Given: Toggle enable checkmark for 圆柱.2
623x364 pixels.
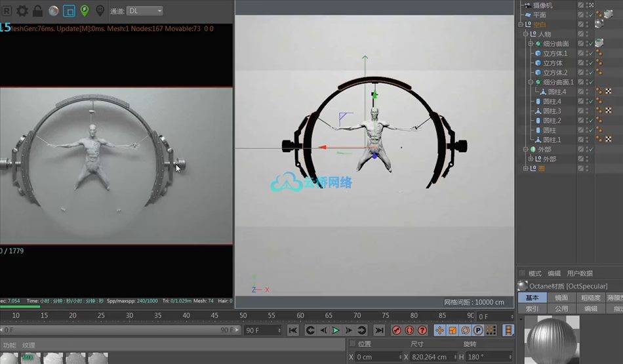Looking at the screenshot, I should tap(590, 121).
